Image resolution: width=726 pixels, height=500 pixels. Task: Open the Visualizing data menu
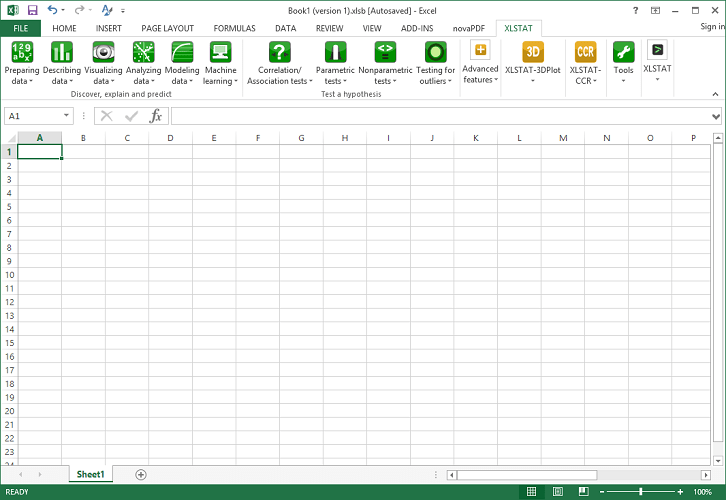click(x=102, y=62)
